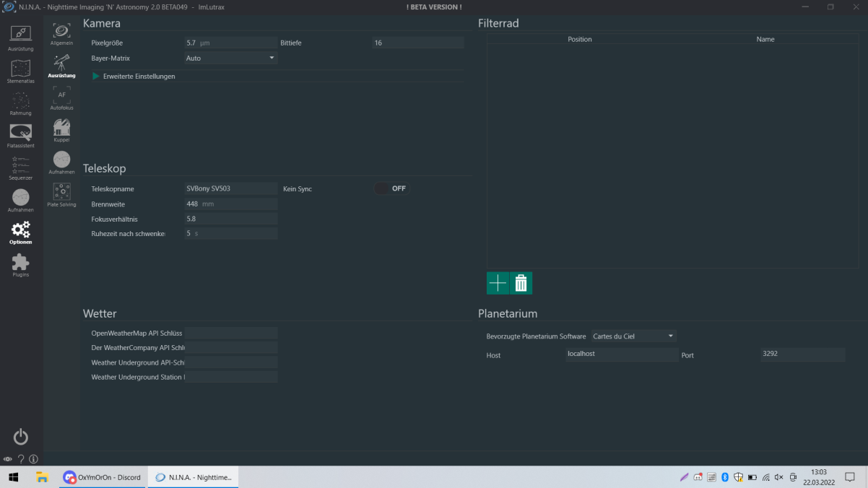Screen dimensions: 868x488
Task: Switch to the Discord taskbar window
Action: click(103, 477)
